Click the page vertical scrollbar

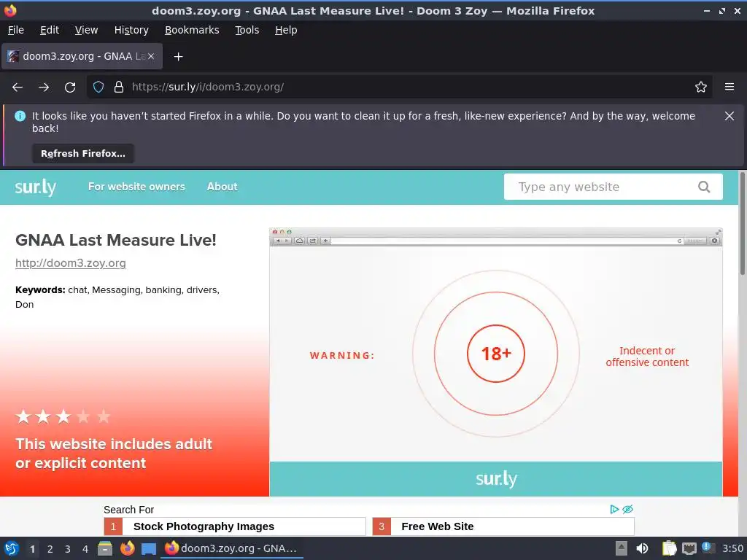click(742, 223)
